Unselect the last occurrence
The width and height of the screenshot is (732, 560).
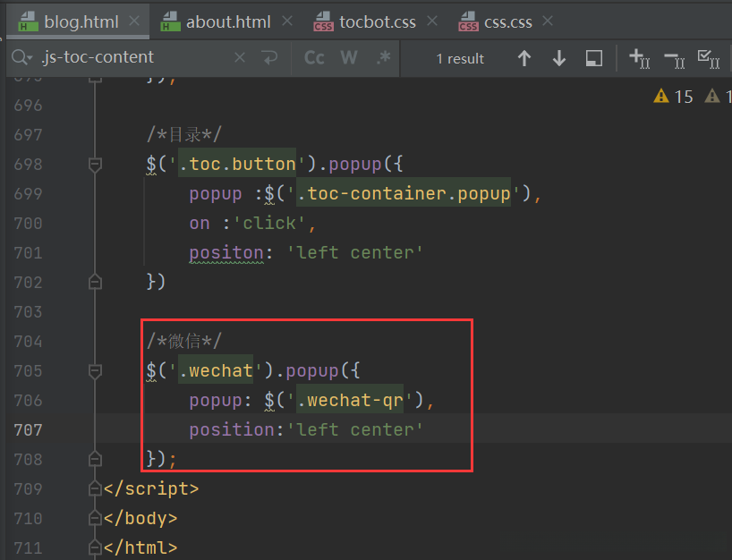tap(675, 58)
